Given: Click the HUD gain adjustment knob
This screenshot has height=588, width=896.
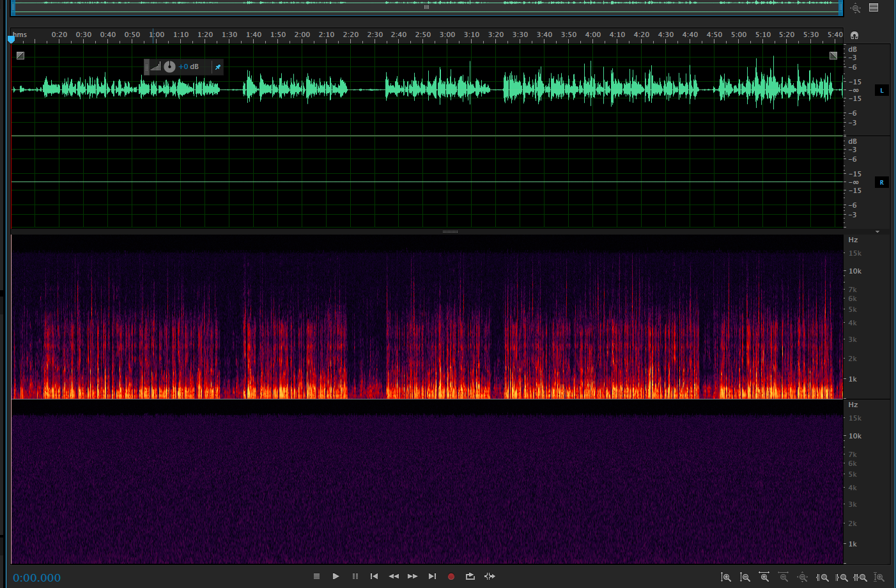Looking at the screenshot, I should (x=169, y=66).
